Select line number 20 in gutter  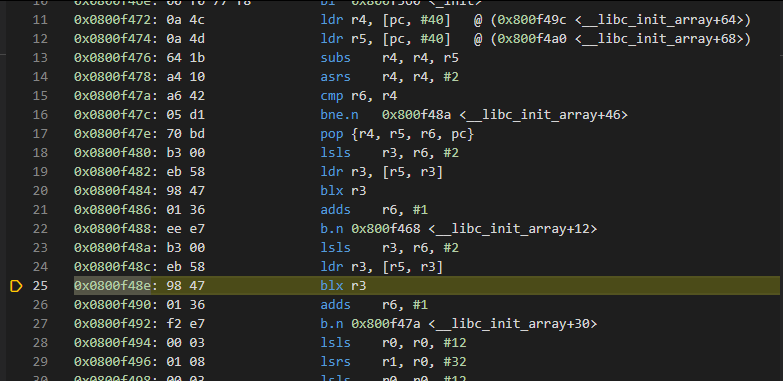tap(40, 191)
